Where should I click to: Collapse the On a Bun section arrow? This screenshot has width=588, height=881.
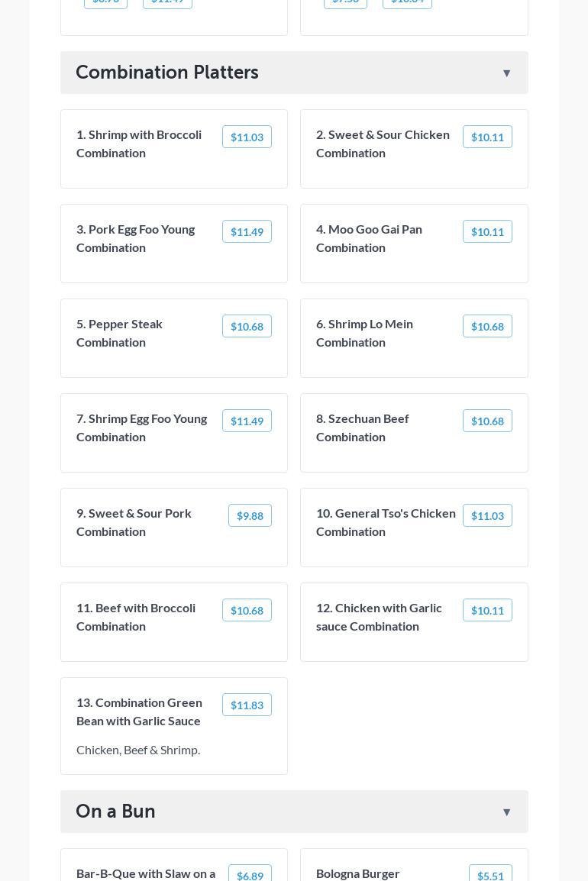pyautogui.click(x=506, y=812)
